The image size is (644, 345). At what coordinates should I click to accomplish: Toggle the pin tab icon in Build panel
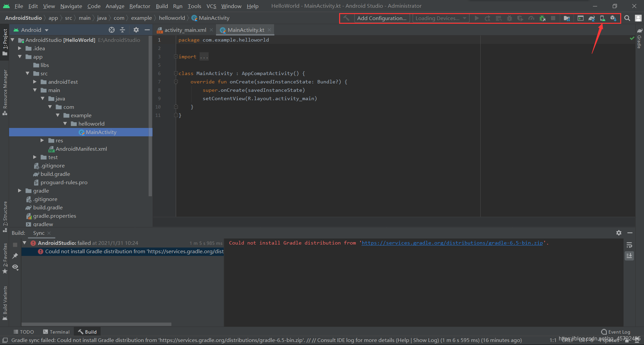(x=15, y=256)
